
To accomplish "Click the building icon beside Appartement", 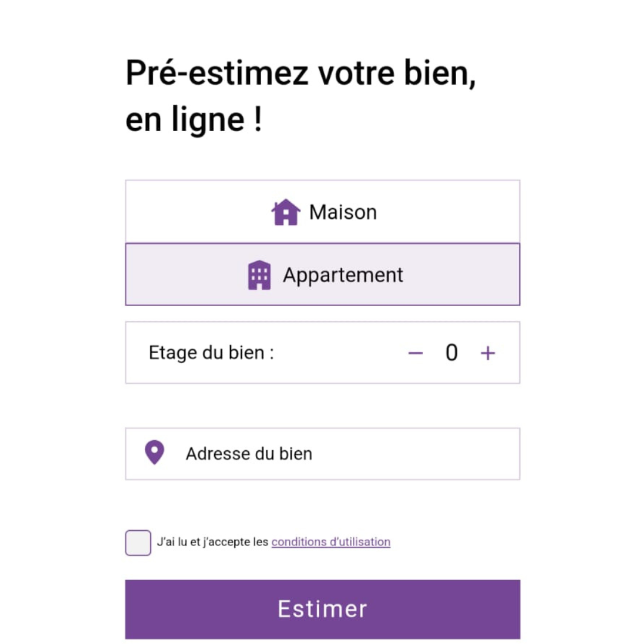I will [259, 275].
